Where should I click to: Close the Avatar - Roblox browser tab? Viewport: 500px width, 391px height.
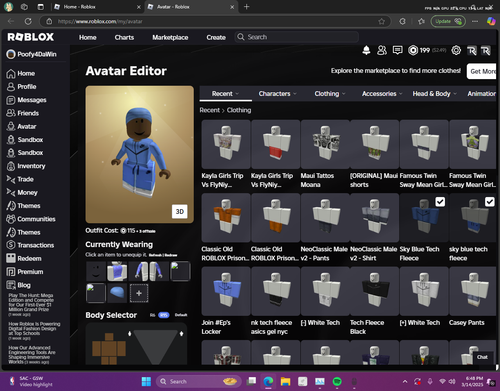[232, 7]
